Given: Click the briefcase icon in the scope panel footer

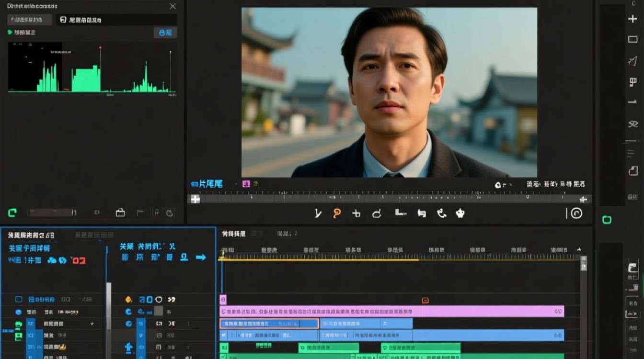Looking at the screenshot, I should pos(120,213).
